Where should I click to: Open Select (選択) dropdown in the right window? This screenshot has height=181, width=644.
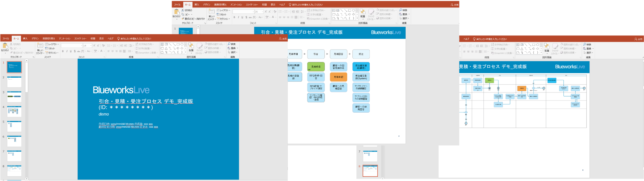click(588, 53)
